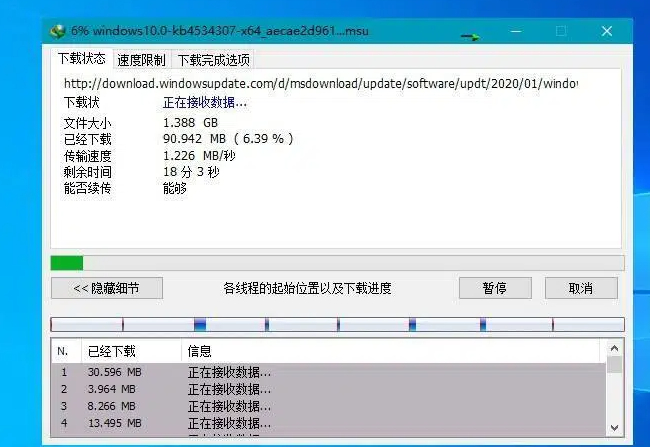651x448 pixels.
Task: Click the scrollbar up arrow in thread list
Action: click(x=614, y=348)
